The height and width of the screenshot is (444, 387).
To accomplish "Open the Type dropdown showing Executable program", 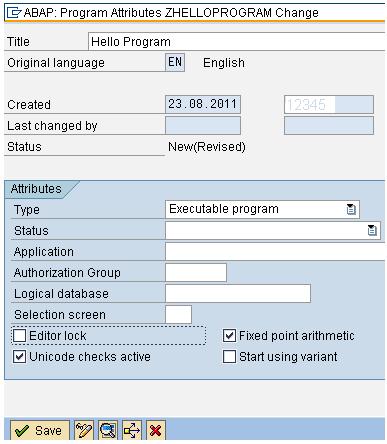I will (351, 209).
